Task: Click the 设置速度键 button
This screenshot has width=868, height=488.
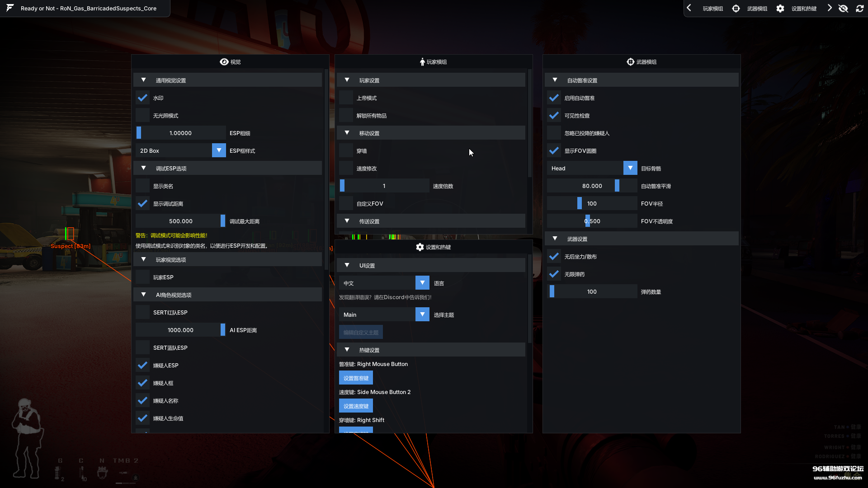Action: [x=356, y=406]
